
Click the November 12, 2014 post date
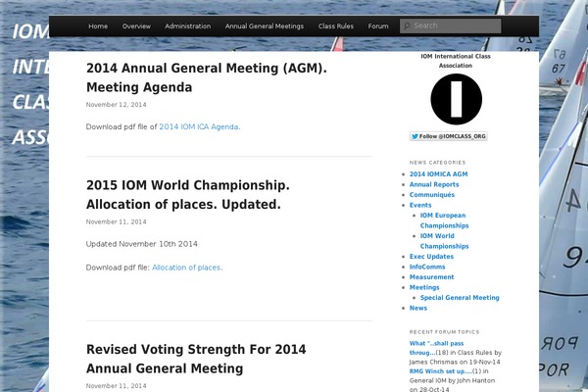click(117, 105)
